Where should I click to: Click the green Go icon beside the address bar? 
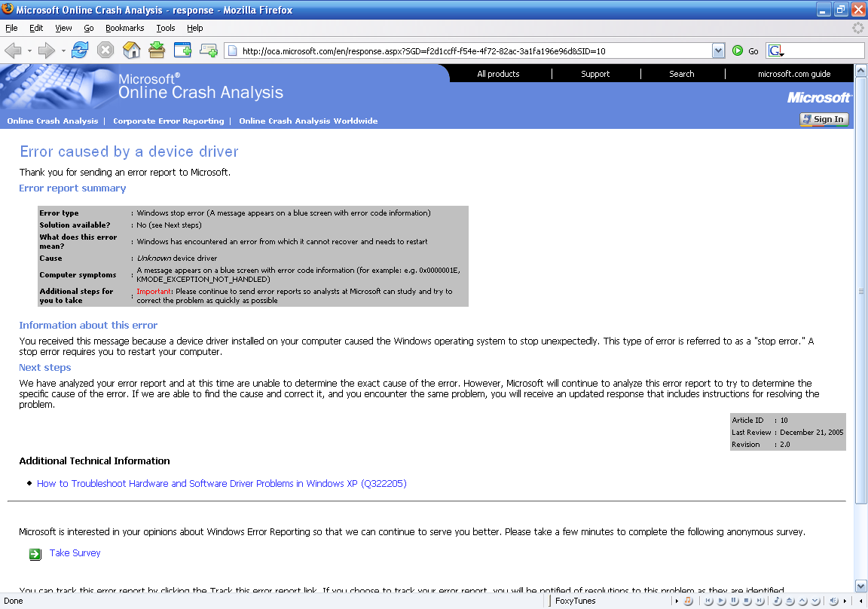(738, 51)
